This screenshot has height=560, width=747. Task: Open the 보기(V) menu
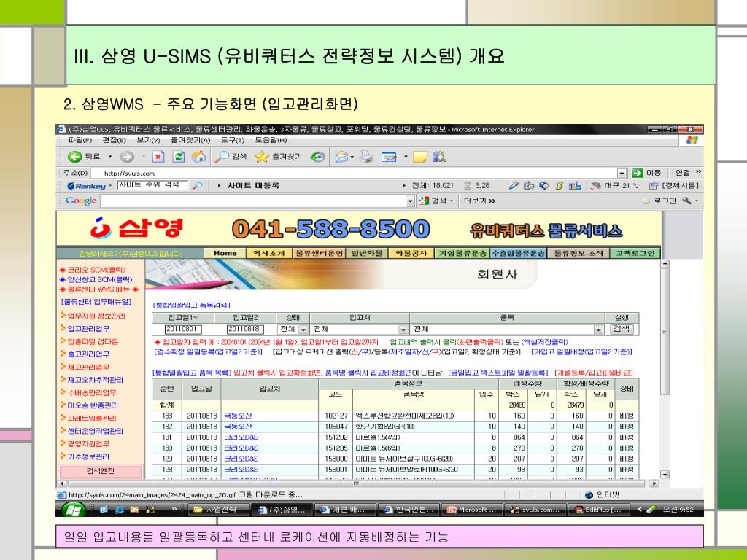[x=148, y=140]
